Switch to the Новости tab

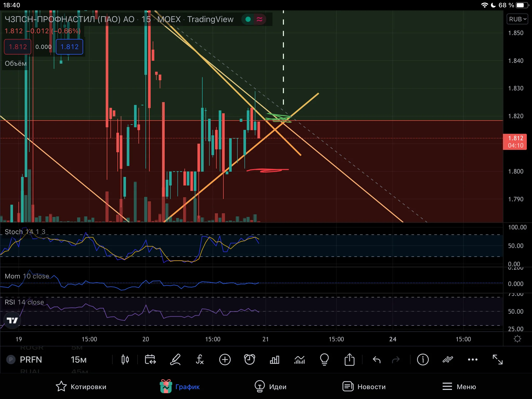(x=364, y=387)
